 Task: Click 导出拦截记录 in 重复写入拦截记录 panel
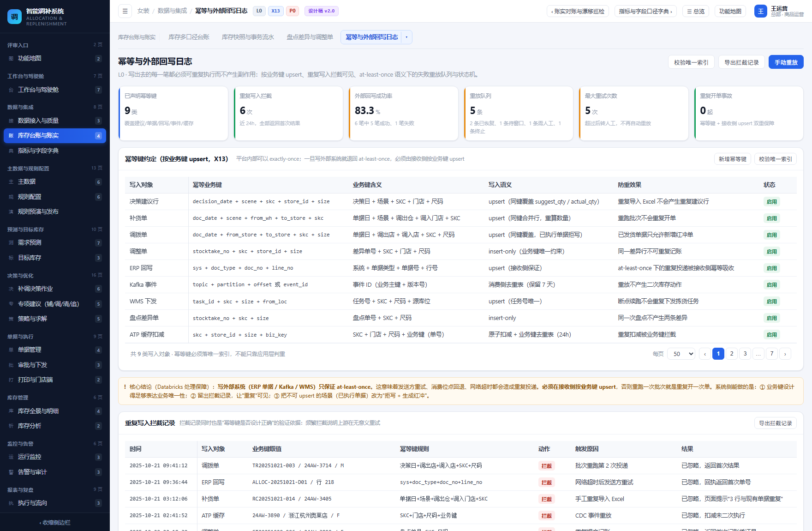[x=775, y=423]
